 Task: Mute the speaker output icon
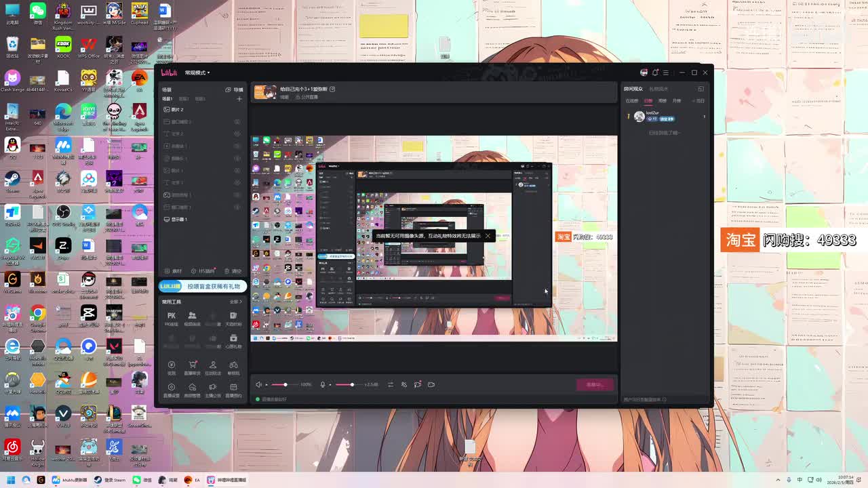258,384
